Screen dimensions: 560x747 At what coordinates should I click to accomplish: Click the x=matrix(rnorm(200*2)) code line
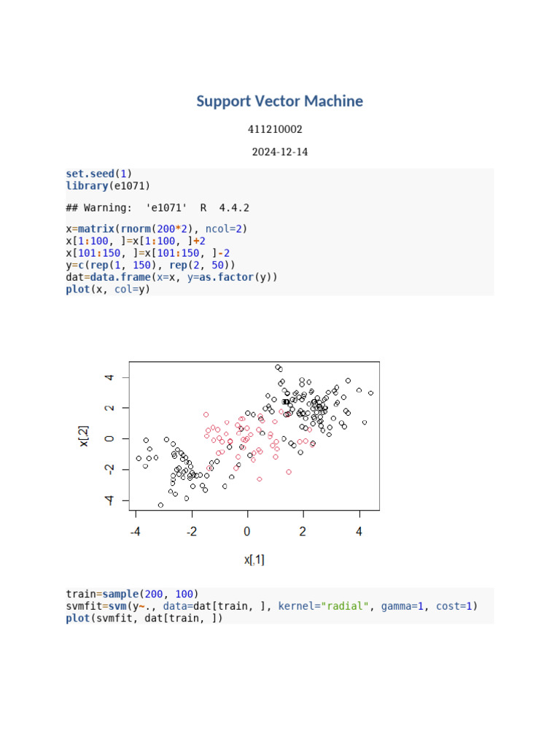tap(156, 229)
